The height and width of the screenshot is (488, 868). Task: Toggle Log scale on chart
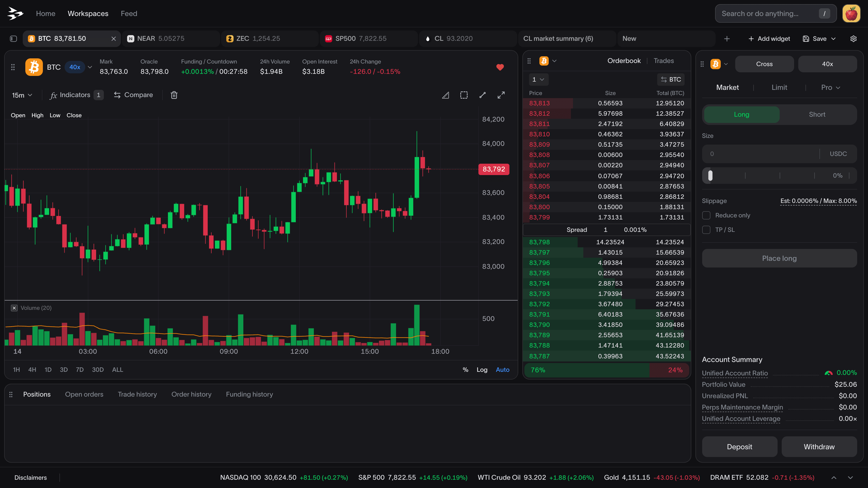482,370
